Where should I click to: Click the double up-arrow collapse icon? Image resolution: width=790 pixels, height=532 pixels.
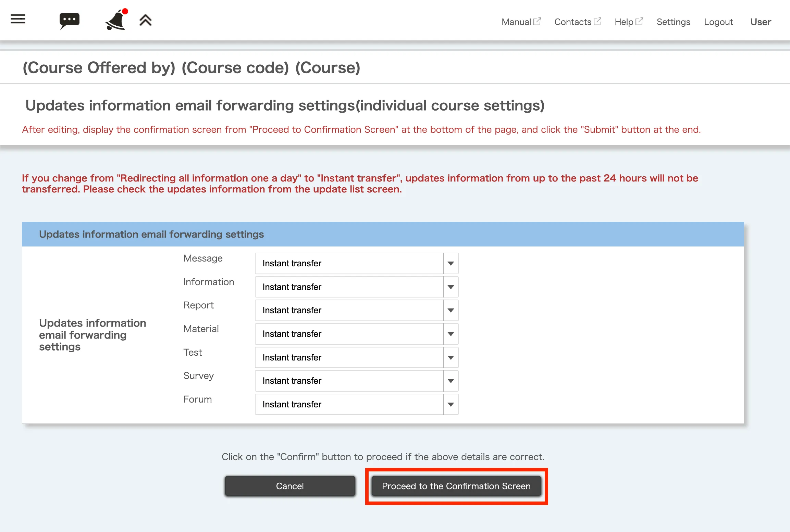pyautogui.click(x=146, y=21)
